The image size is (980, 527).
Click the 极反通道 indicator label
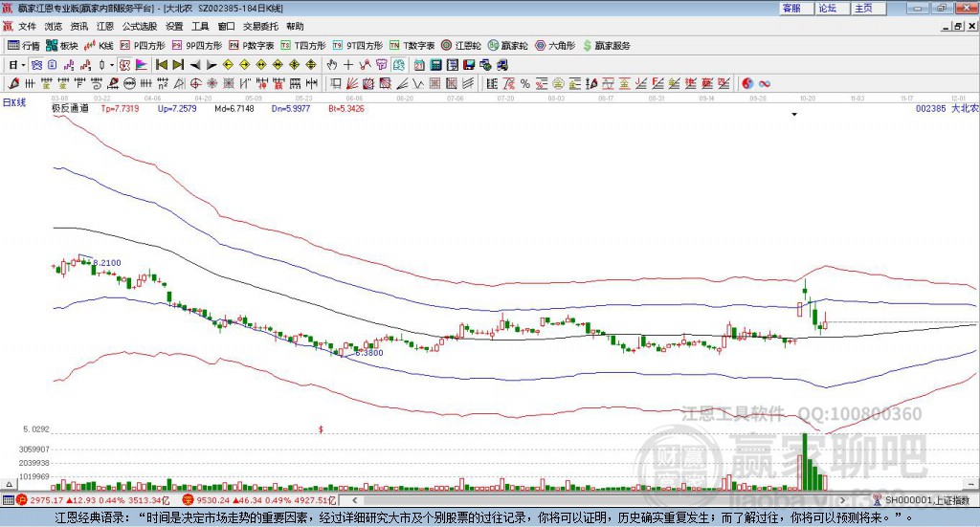(x=70, y=108)
